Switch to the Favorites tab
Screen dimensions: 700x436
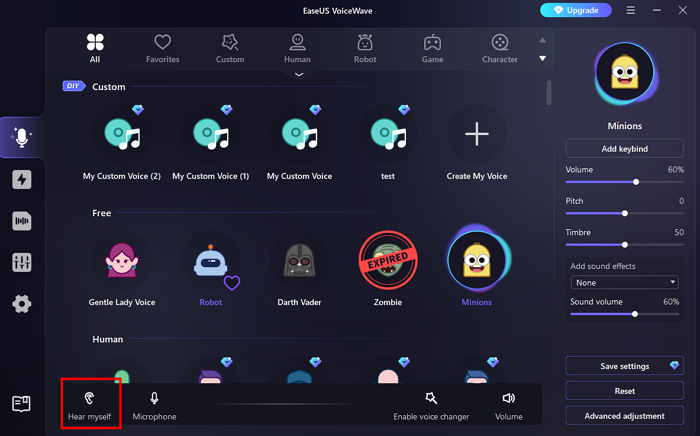162,47
